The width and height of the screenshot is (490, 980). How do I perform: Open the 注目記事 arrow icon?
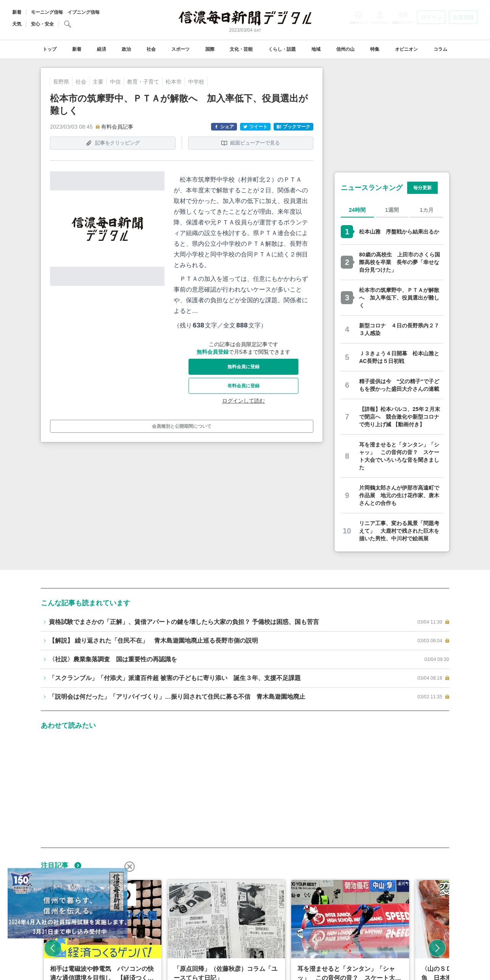click(78, 865)
